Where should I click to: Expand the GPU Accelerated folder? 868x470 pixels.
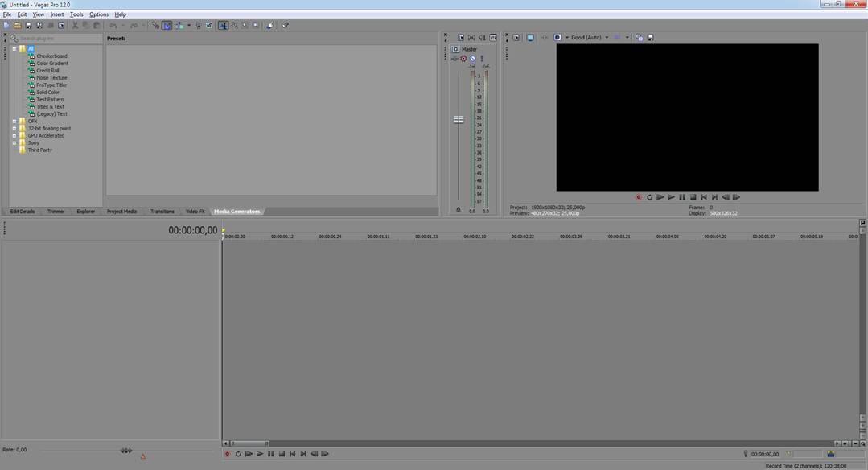14,135
